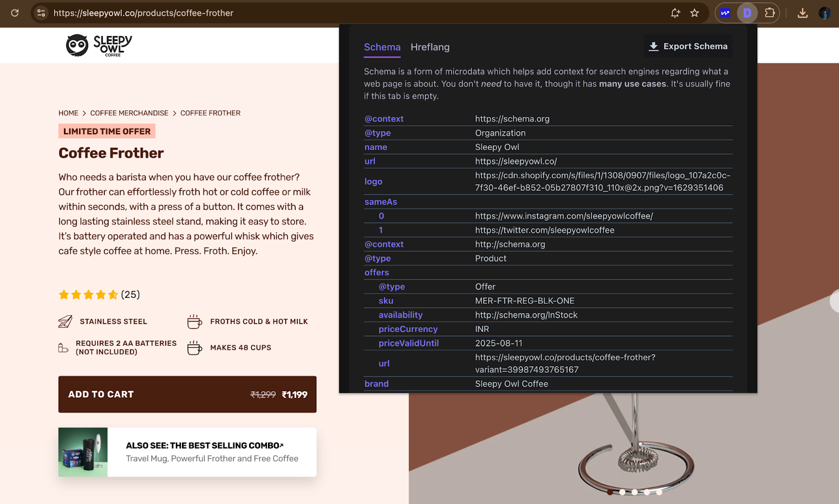Click the ADD TO CART button
Image resolution: width=839 pixels, height=504 pixels.
point(187,394)
